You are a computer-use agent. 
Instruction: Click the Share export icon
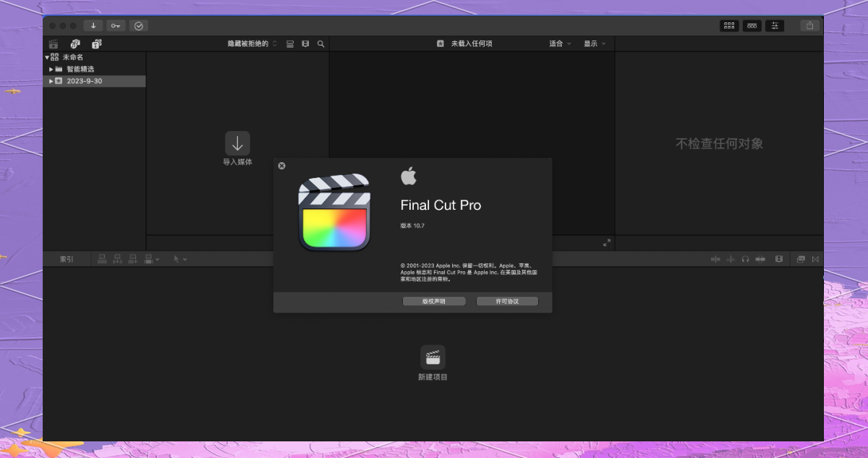(x=809, y=25)
